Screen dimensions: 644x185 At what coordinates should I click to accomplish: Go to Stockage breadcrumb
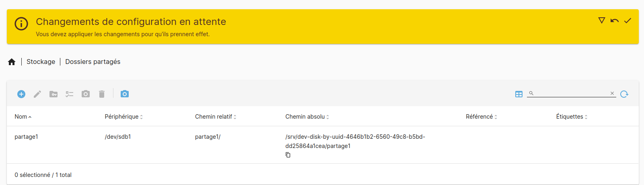pos(41,62)
